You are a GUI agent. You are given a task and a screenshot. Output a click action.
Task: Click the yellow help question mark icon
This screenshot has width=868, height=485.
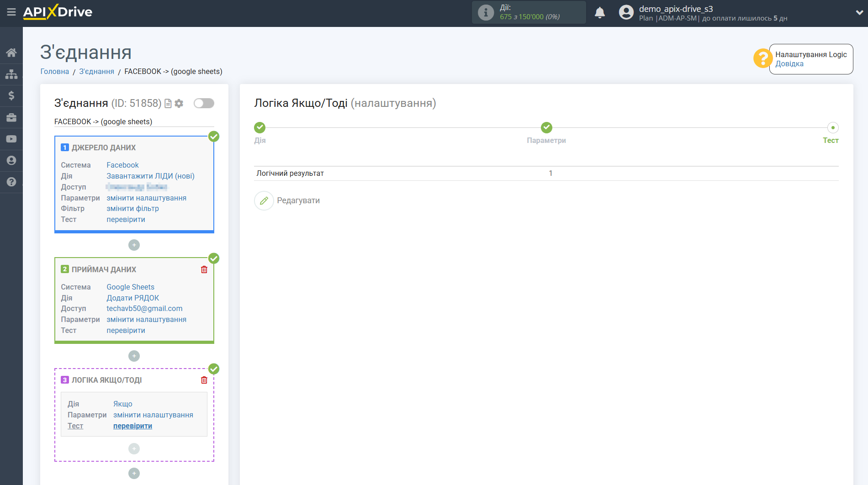click(x=762, y=58)
